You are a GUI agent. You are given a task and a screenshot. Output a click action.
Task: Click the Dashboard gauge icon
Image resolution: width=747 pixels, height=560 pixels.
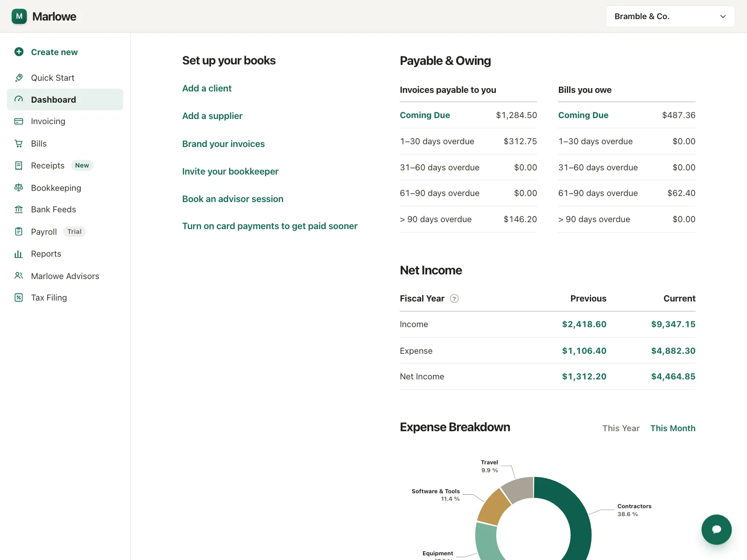tap(19, 99)
